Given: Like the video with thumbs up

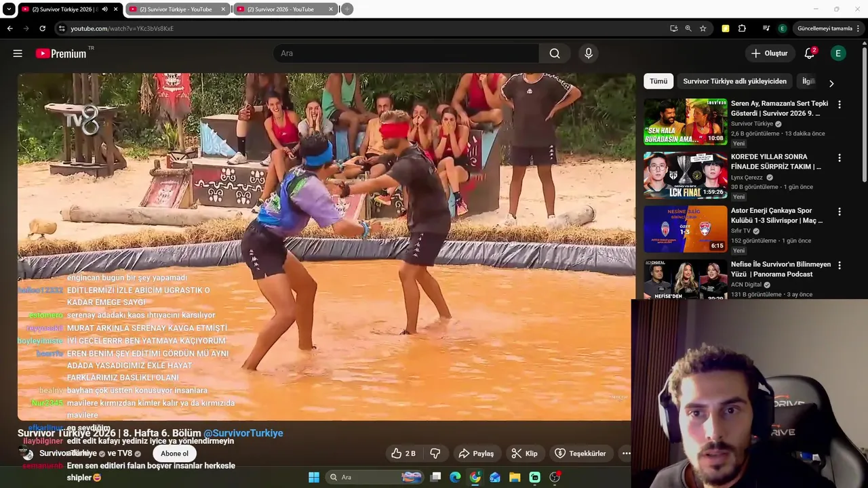Looking at the screenshot, I should [x=403, y=453].
